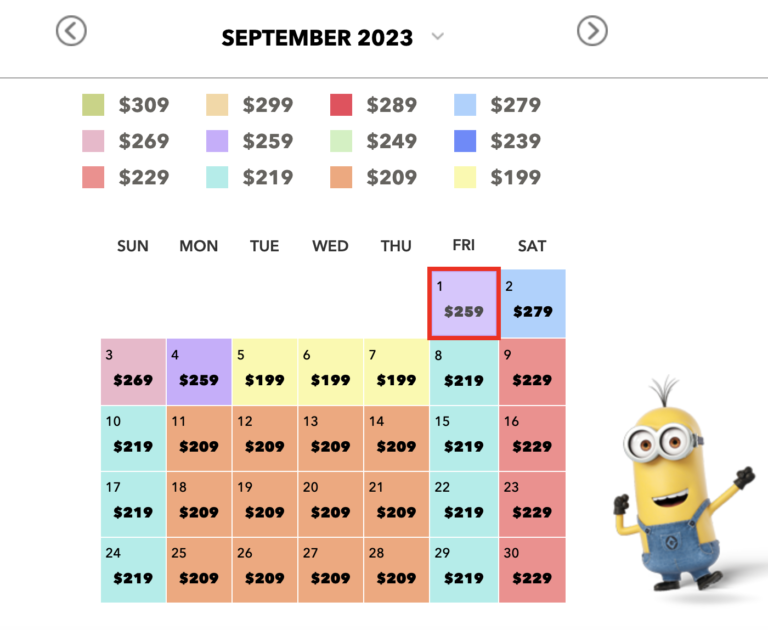Screen dimensions: 768x630
Task: Choose September 9 priced $229
Action: [532, 371]
